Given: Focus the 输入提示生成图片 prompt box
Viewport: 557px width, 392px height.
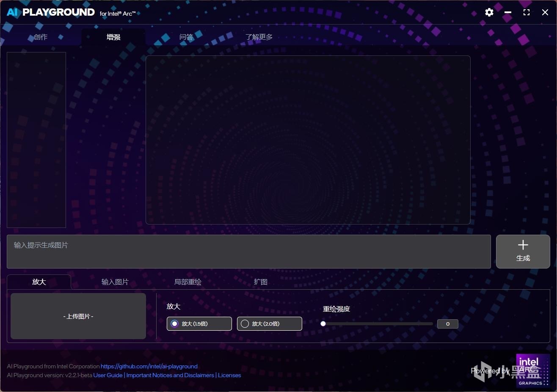Looking at the screenshot, I should (249, 252).
